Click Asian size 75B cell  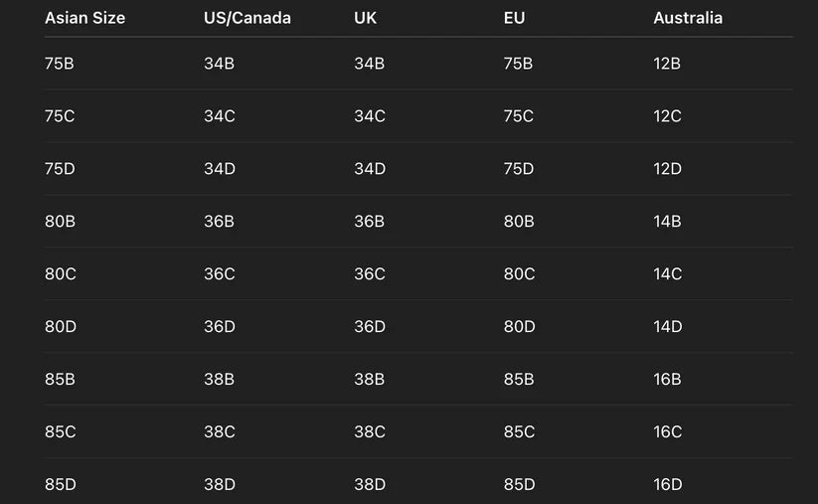(60, 64)
